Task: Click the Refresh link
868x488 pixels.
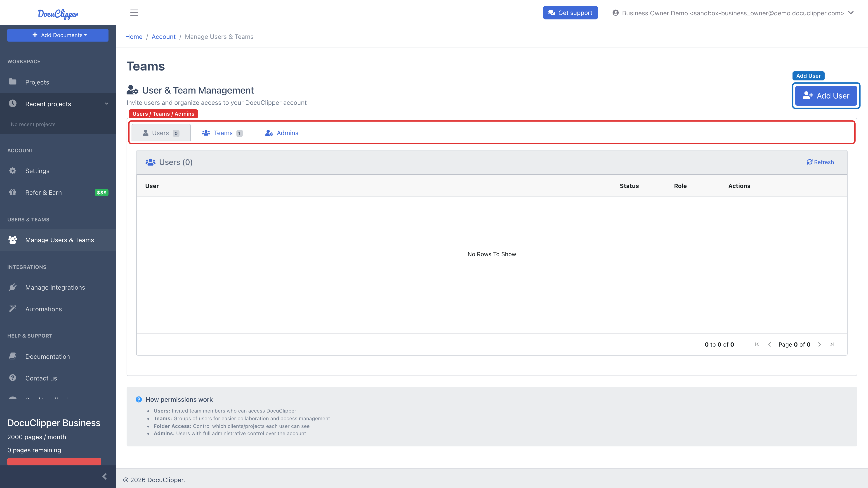Action: click(x=820, y=162)
